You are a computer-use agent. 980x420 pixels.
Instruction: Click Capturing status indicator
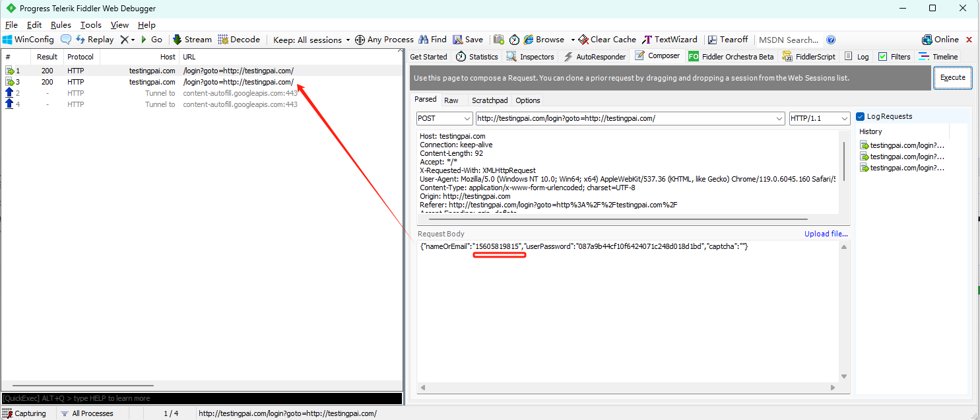click(x=25, y=413)
